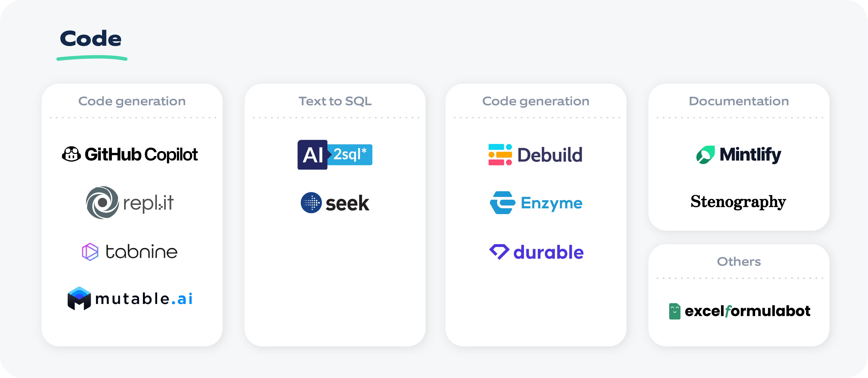
Task: Click the durable purple diamond icon
Action: coord(499,252)
